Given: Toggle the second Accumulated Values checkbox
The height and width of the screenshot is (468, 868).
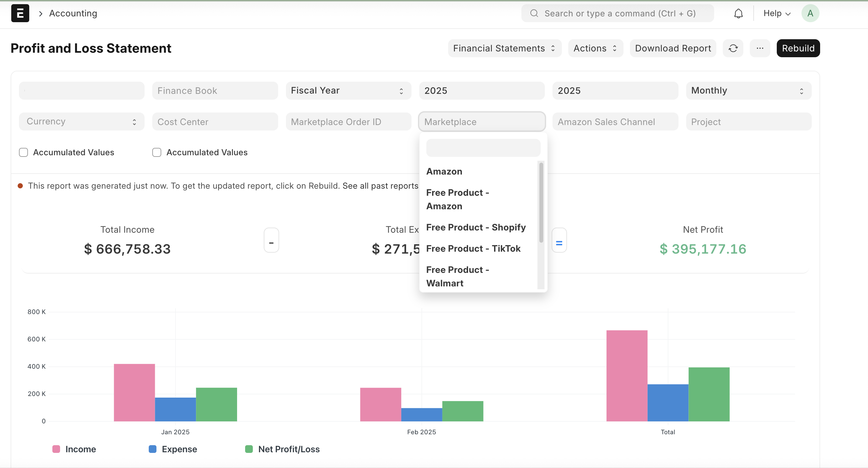Looking at the screenshot, I should (157, 152).
